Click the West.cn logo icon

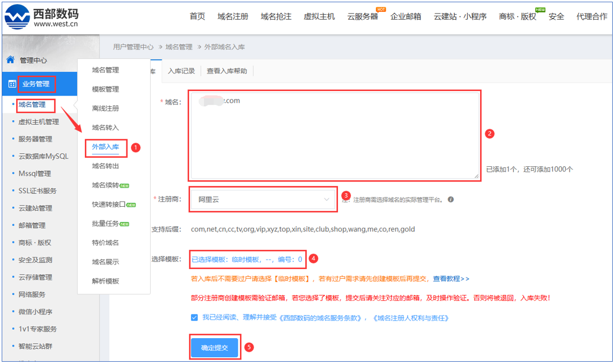pos(17,16)
